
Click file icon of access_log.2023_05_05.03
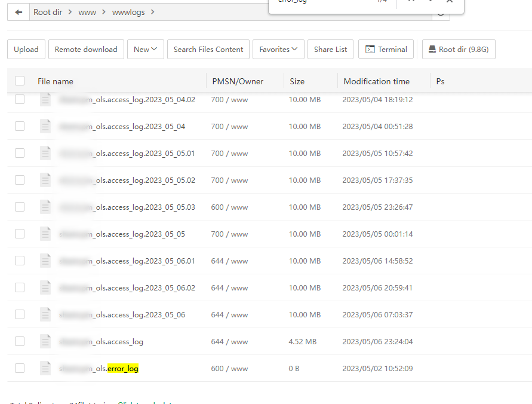(45, 207)
